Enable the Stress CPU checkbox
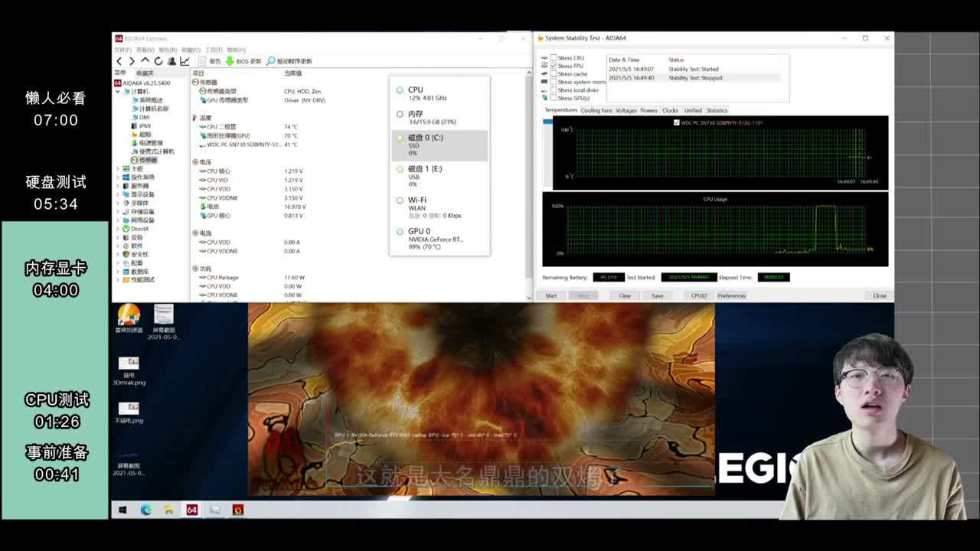 coord(554,58)
